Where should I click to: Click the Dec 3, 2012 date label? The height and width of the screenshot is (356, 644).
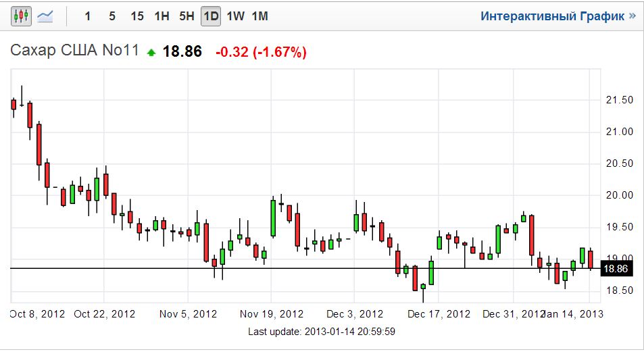[355, 314]
